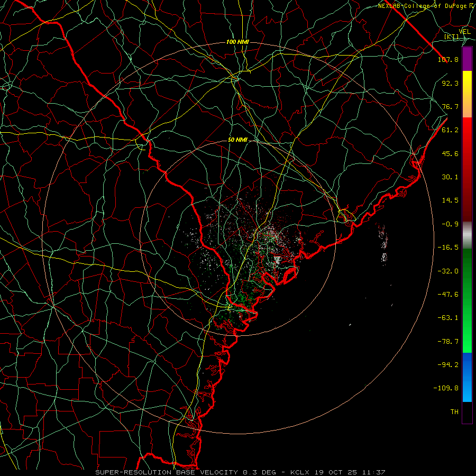The width and height of the screenshot is (476, 476).
Task: Click the 30.1 velocity scale value
Action: point(450,177)
